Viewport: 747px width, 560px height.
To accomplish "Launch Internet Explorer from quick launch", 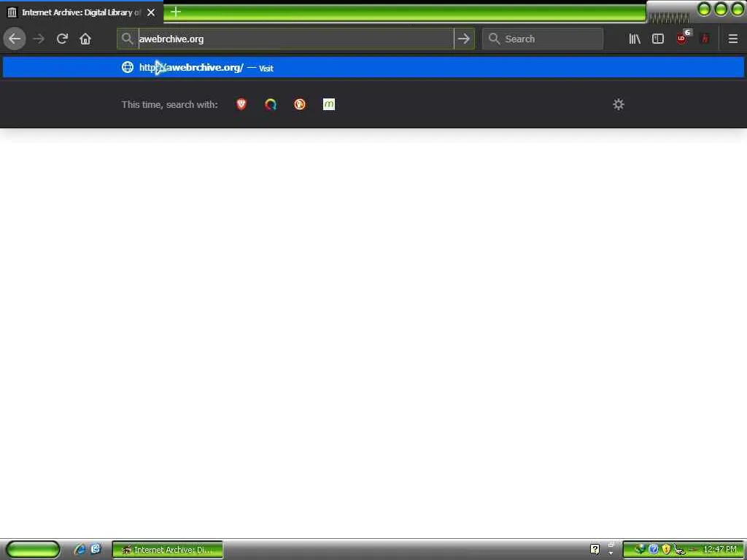I will (79, 550).
